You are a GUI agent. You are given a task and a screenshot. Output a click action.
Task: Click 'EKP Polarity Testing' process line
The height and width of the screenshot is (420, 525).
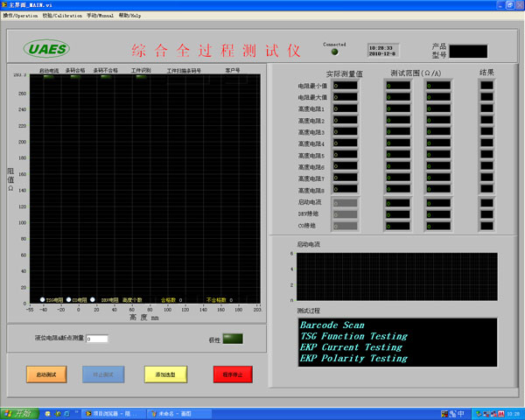[x=353, y=358]
